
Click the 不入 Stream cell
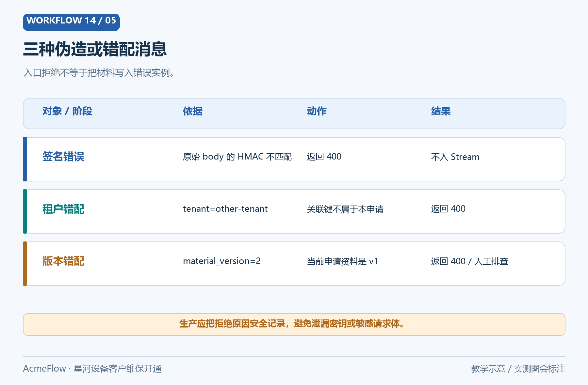[455, 157]
